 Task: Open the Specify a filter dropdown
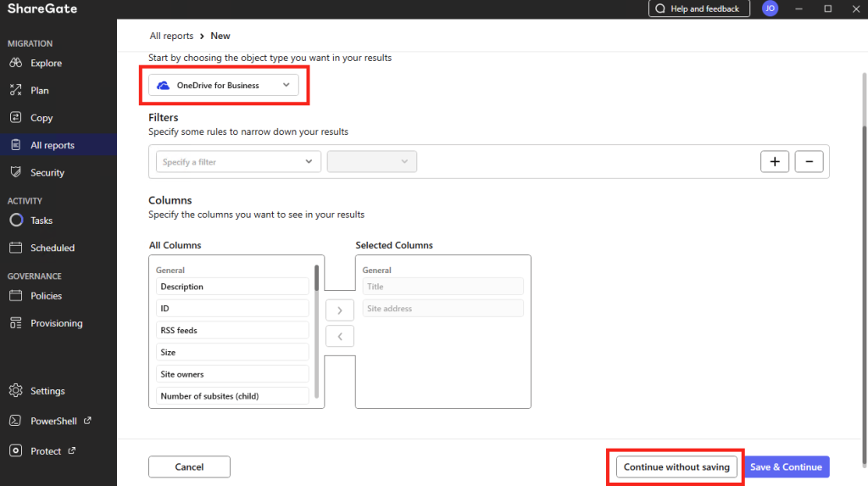click(x=238, y=162)
